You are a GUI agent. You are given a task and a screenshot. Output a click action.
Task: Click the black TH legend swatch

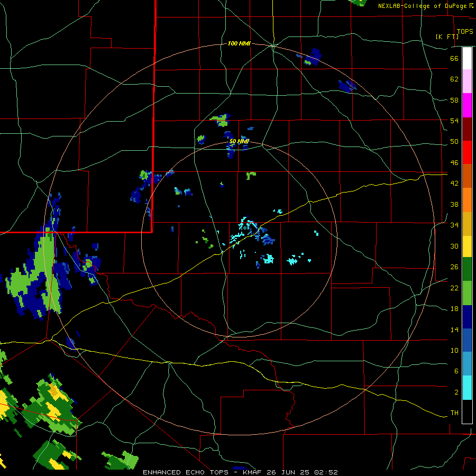467,411
